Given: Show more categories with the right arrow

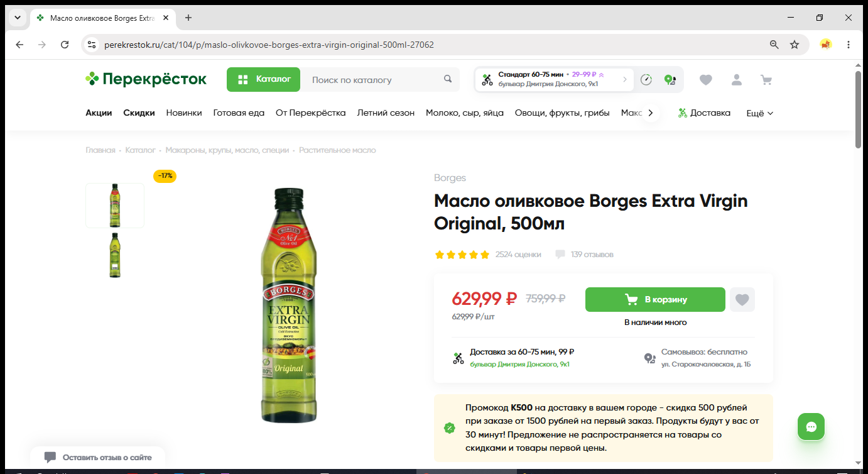Looking at the screenshot, I should [651, 113].
